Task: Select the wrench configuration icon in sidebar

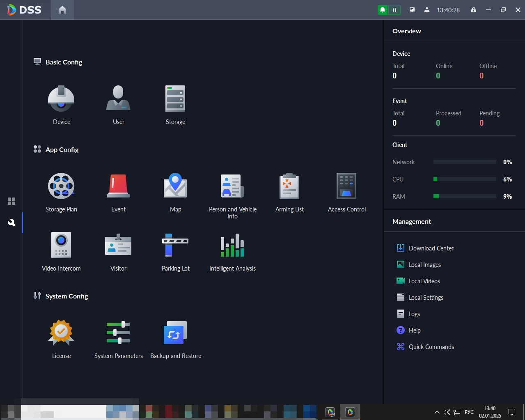Action: tap(11, 223)
